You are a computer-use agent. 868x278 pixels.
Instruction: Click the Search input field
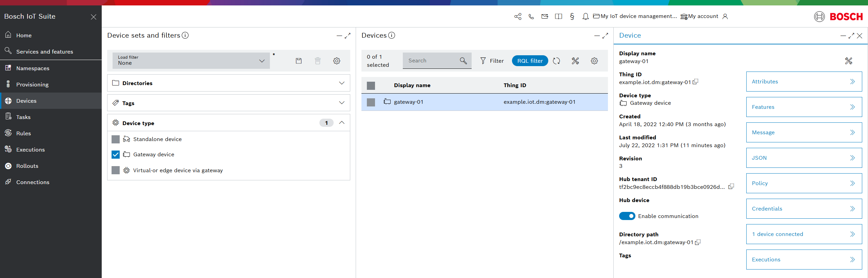[437, 61]
